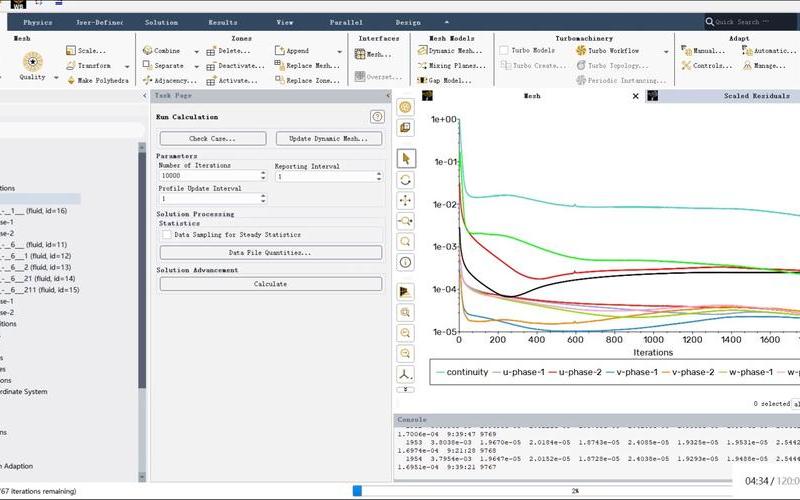Expand the Quality dropdown arrow
The image size is (800, 500).
[x=56, y=78]
